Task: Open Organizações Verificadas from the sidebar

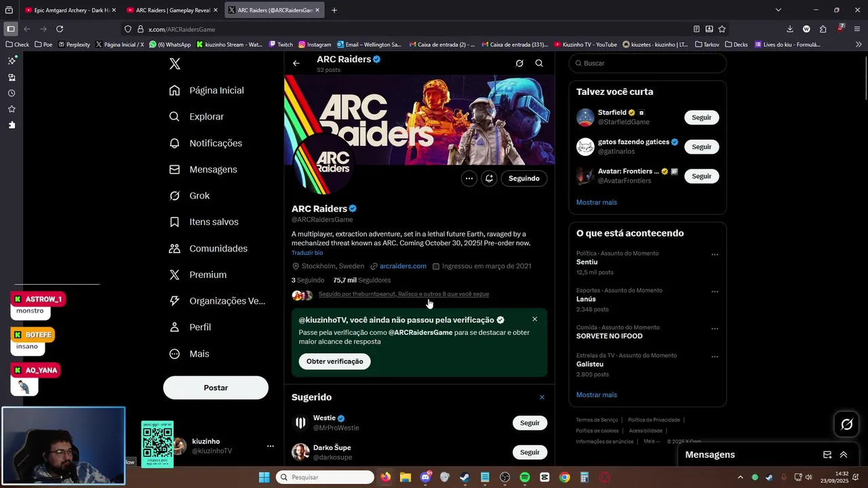Action: (217, 301)
